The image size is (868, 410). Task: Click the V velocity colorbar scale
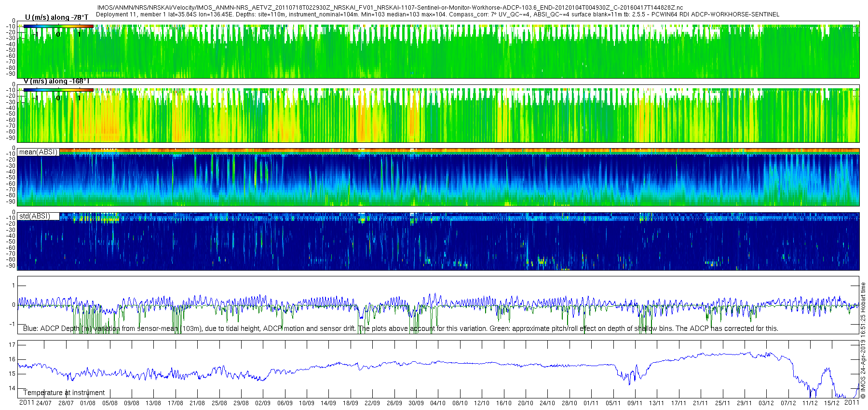[x=58, y=90]
